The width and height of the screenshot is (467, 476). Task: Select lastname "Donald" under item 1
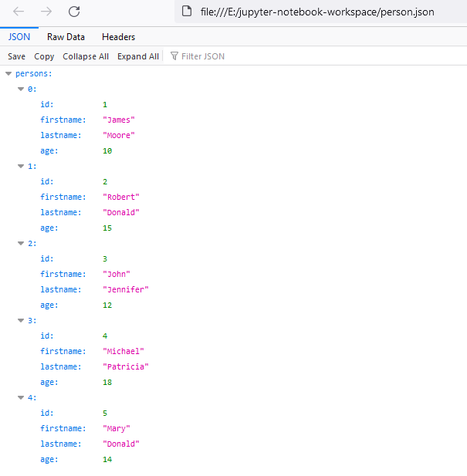121,212
